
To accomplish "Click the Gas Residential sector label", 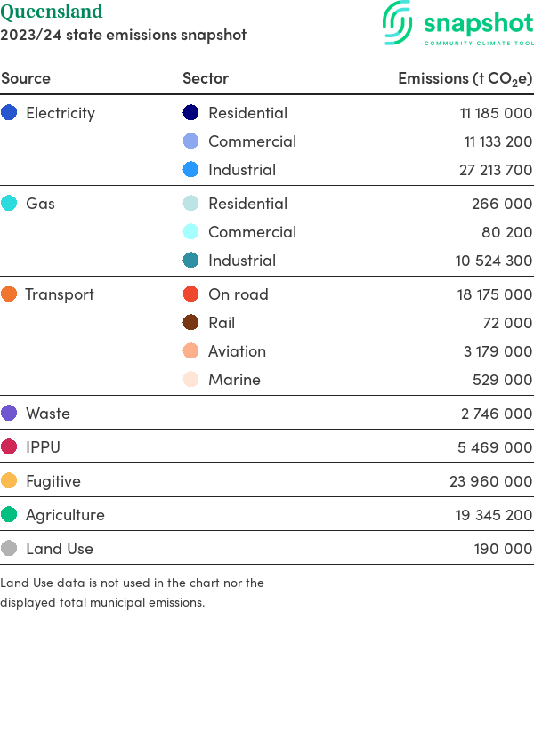I will coord(247,204).
